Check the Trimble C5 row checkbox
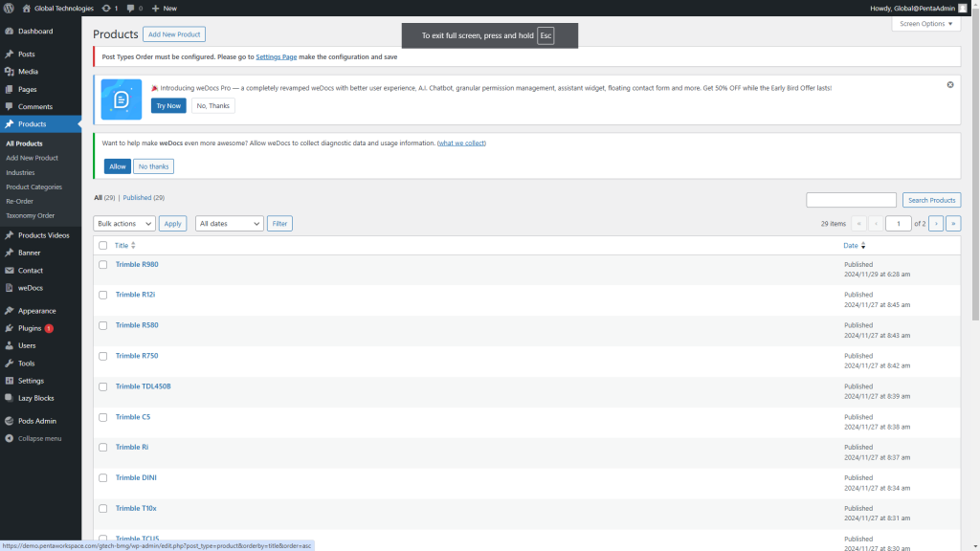This screenshot has width=980, height=551. 103,417
